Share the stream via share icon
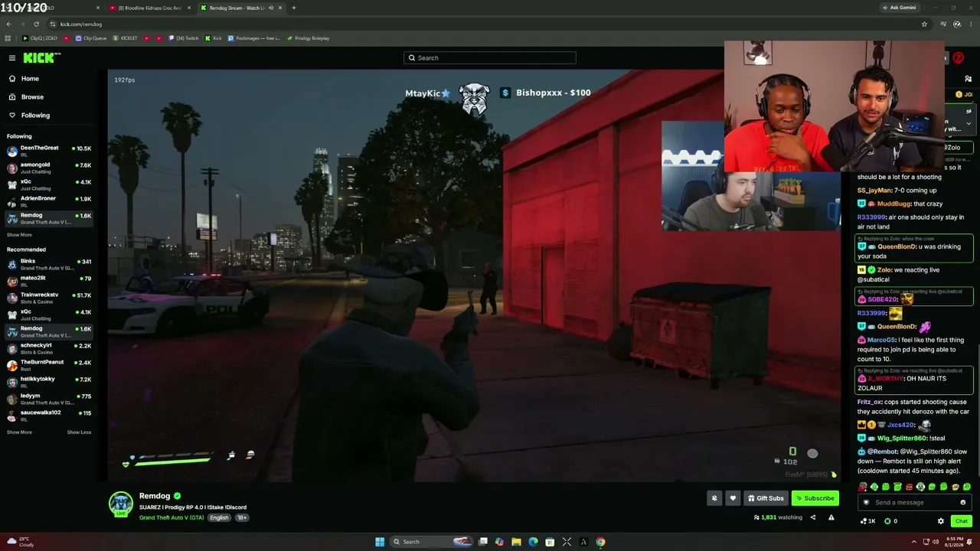The height and width of the screenshot is (551, 980). [x=813, y=518]
